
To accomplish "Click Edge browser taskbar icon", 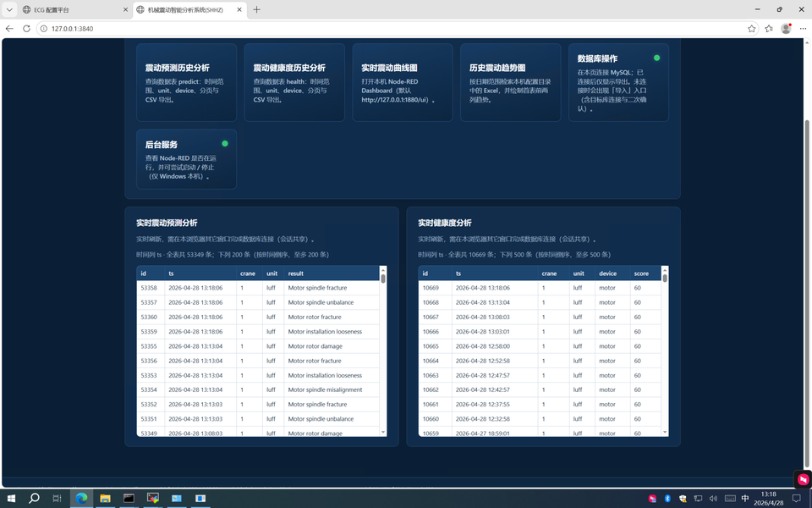I will click(81, 498).
